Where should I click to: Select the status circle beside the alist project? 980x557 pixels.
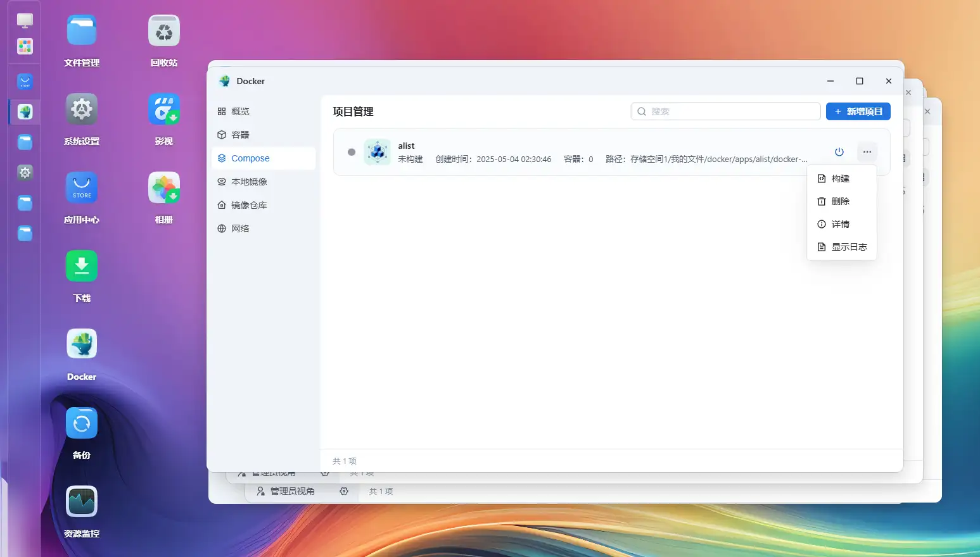point(352,152)
